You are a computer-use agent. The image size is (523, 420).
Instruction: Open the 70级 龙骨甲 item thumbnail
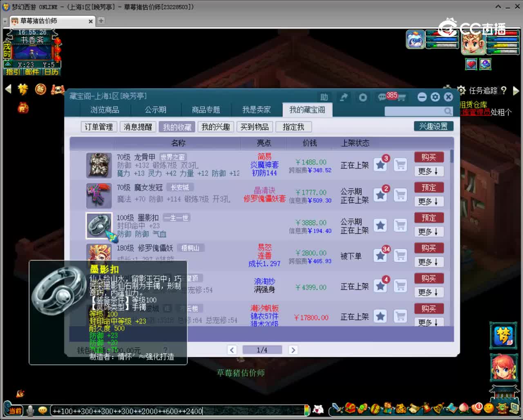[x=99, y=165]
